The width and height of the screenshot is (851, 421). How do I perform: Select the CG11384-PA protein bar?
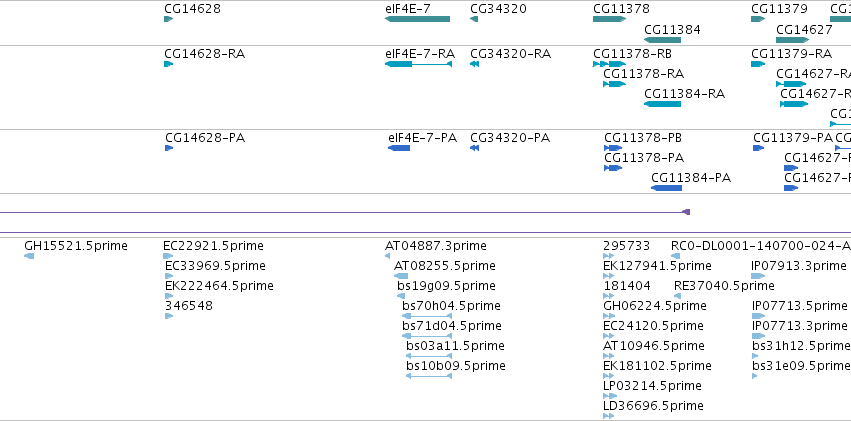(666, 188)
